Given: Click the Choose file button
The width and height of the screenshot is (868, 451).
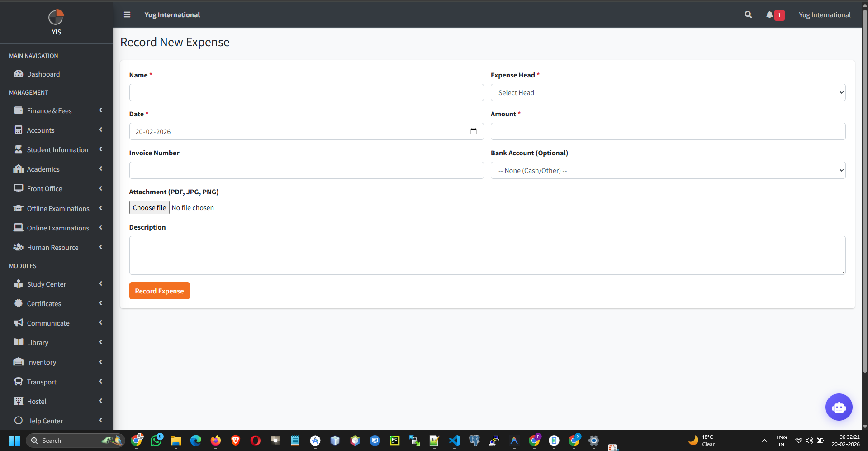Looking at the screenshot, I should 149,207.
